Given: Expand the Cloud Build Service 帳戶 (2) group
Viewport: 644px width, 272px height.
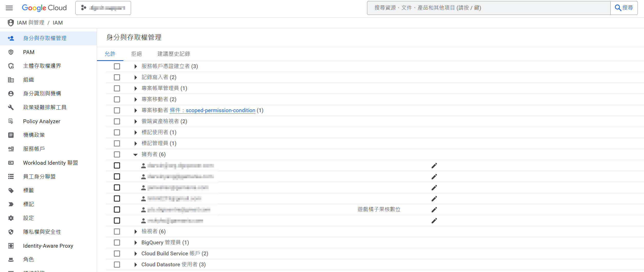Looking at the screenshot, I should click(x=136, y=254).
